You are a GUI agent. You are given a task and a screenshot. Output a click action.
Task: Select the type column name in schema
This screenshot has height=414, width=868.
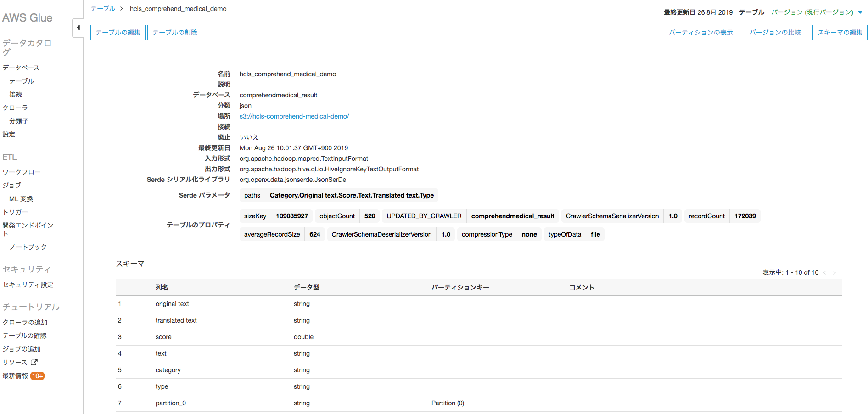162,386
